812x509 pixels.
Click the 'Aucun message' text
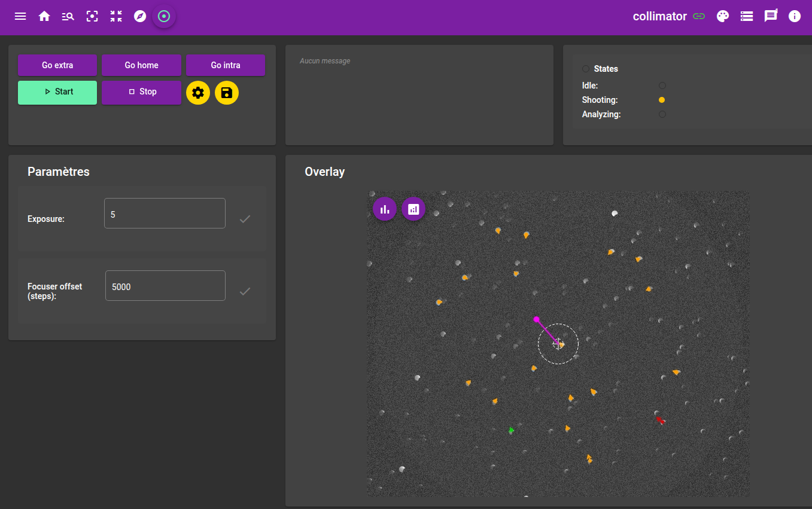pyautogui.click(x=325, y=61)
